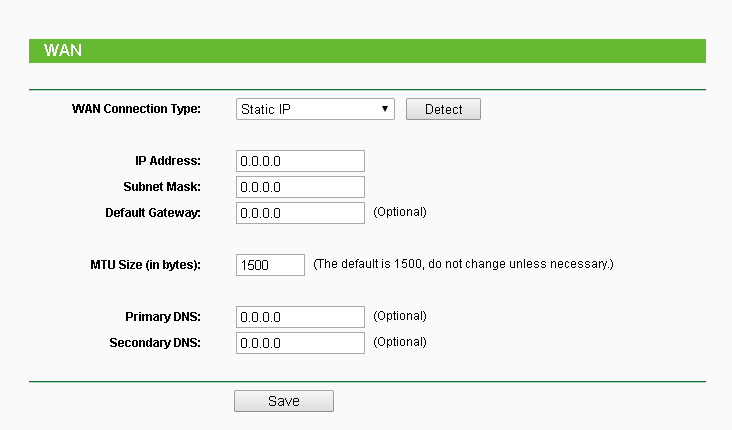The height and width of the screenshot is (430, 732).
Task: Open the WAN Connection Type dropdown
Action: point(315,109)
